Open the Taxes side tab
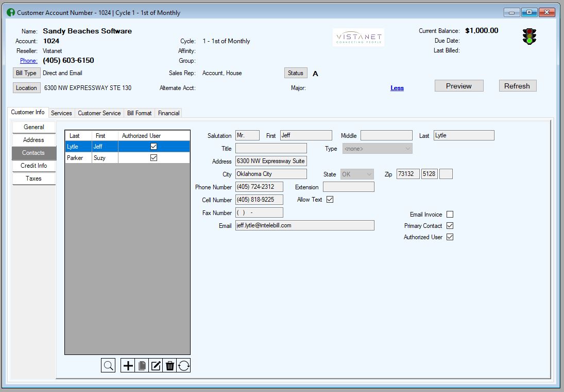 34,179
